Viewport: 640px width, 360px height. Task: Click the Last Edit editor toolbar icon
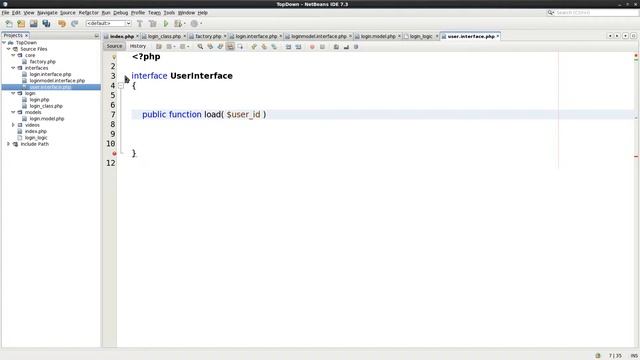(x=159, y=47)
